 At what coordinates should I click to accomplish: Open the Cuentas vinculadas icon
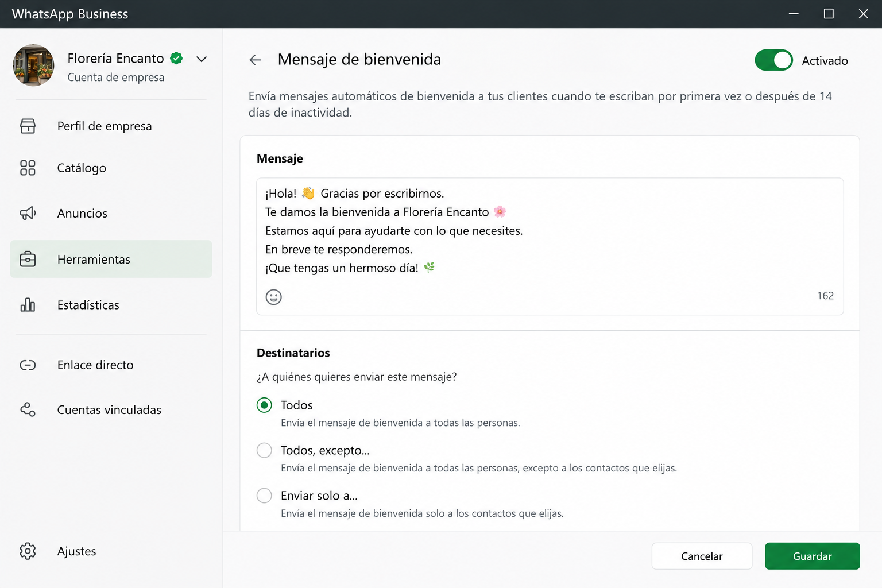click(x=28, y=409)
